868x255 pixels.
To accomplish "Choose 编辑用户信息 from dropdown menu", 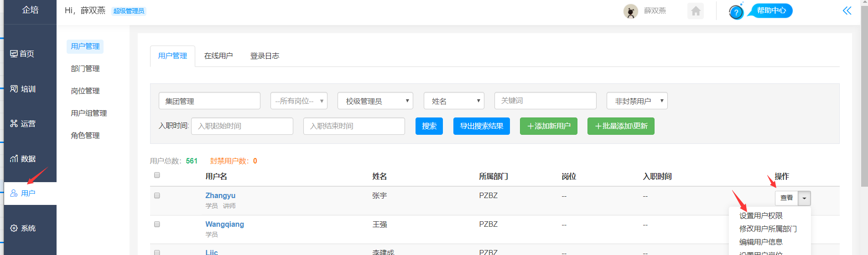I will (x=761, y=242).
